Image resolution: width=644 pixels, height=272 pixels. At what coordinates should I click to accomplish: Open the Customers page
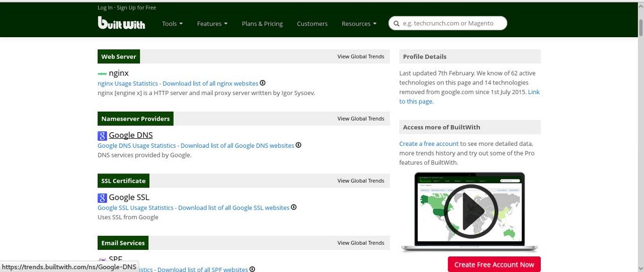(x=312, y=24)
